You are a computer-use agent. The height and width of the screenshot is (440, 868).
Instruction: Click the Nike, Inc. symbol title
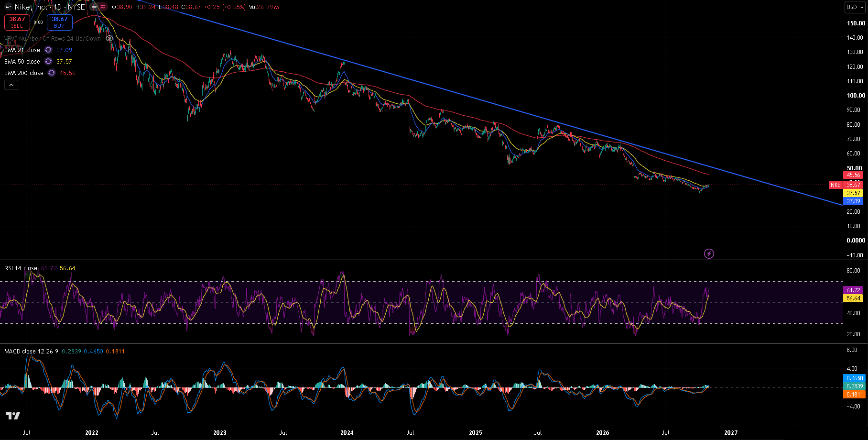point(31,7)
